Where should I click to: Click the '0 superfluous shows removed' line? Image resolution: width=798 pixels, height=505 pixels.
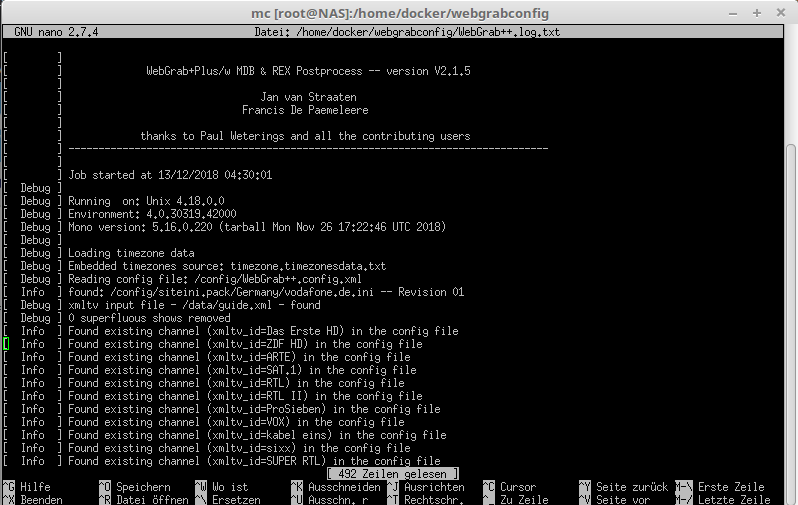click(x=150, y=318)
